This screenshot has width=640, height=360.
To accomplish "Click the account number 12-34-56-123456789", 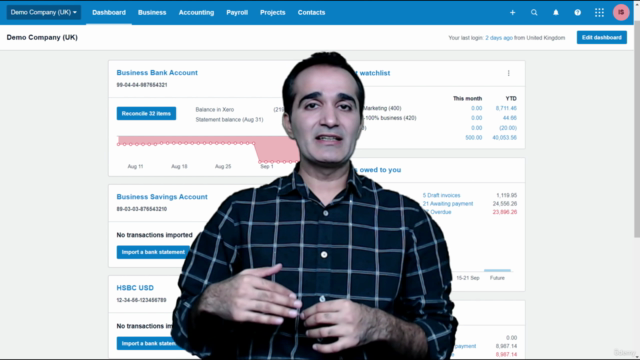I will pos(141,300).
